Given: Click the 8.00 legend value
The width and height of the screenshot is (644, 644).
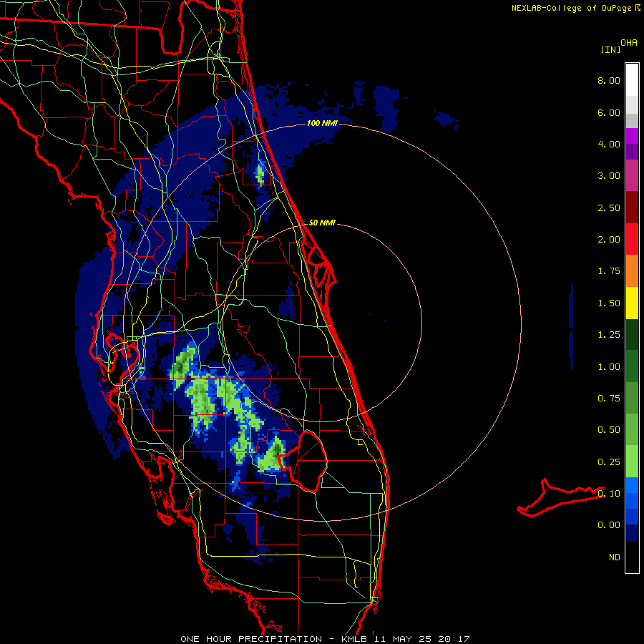Looking at the screenshot, I should coord(609,80).
